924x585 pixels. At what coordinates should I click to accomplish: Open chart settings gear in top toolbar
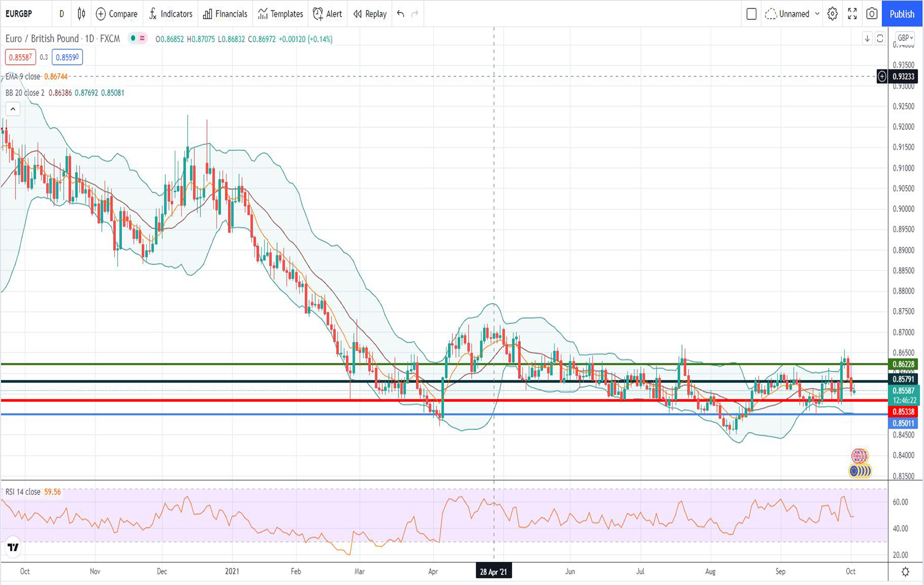coord(832,14)
